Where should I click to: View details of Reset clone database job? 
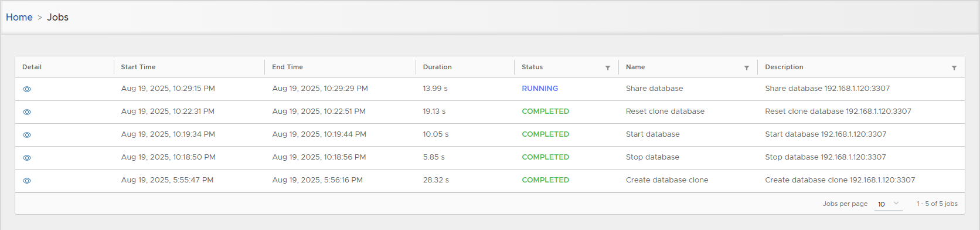tap(27, 112)
